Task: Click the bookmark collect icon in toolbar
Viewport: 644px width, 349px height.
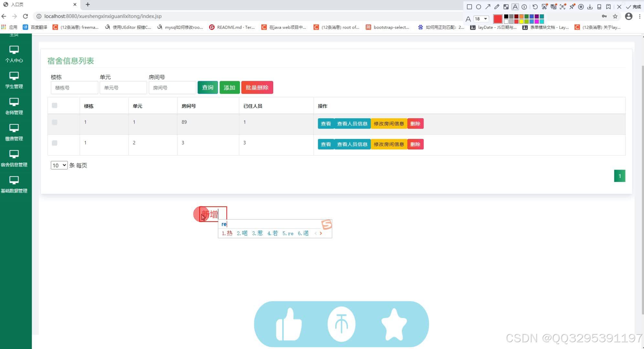Action: pos(608,7)
